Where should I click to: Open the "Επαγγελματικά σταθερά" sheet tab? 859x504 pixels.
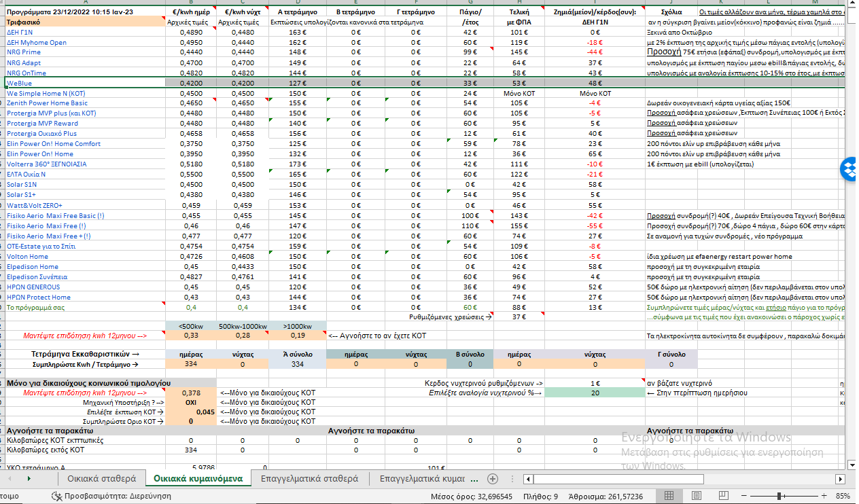[309, 478]
